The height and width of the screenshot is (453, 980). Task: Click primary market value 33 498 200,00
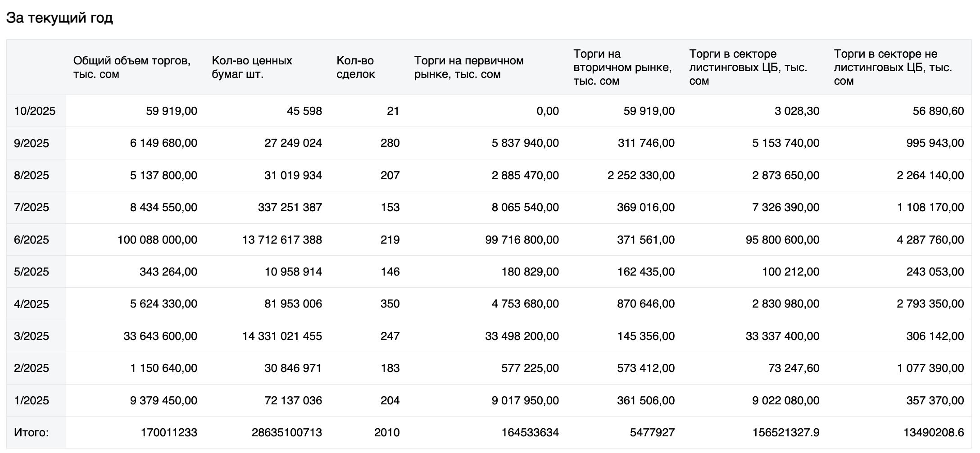[522, 336]
